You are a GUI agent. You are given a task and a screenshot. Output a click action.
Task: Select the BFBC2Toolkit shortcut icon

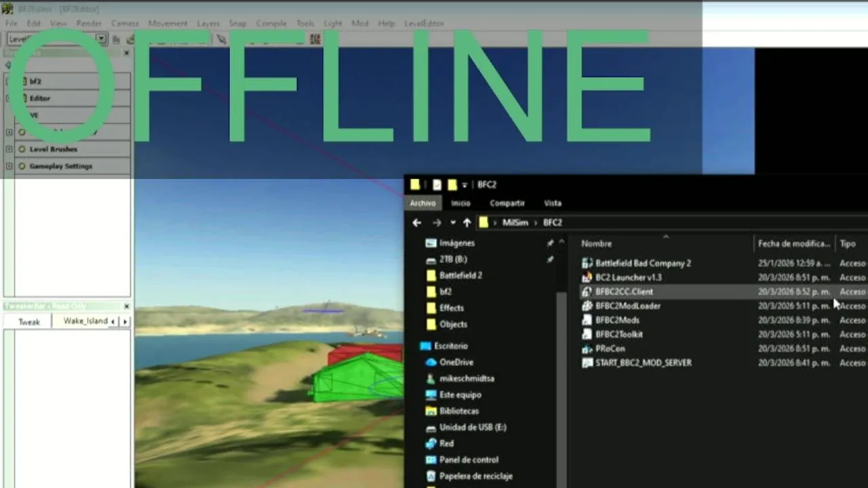coord(587,334)
